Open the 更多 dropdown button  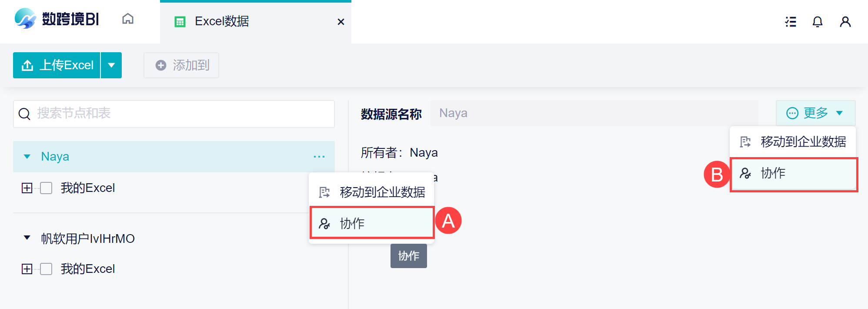pyautogui.click(x=815, y=113)
